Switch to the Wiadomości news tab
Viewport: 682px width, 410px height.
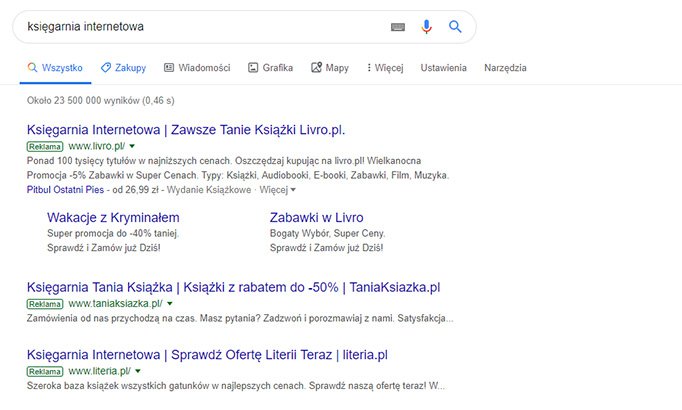[x=197, y=68]
